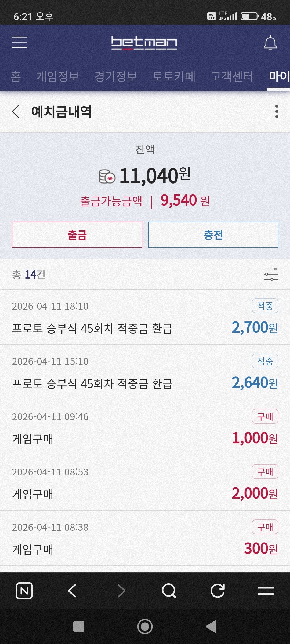
Task: Tap the browser search magnifier icon
Action: click(x=169, y=591)
